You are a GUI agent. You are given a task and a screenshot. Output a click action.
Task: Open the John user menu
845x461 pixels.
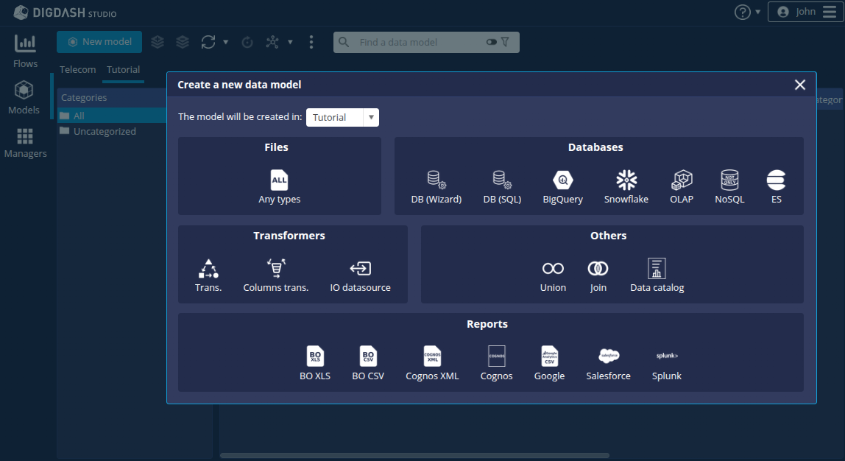816,12
